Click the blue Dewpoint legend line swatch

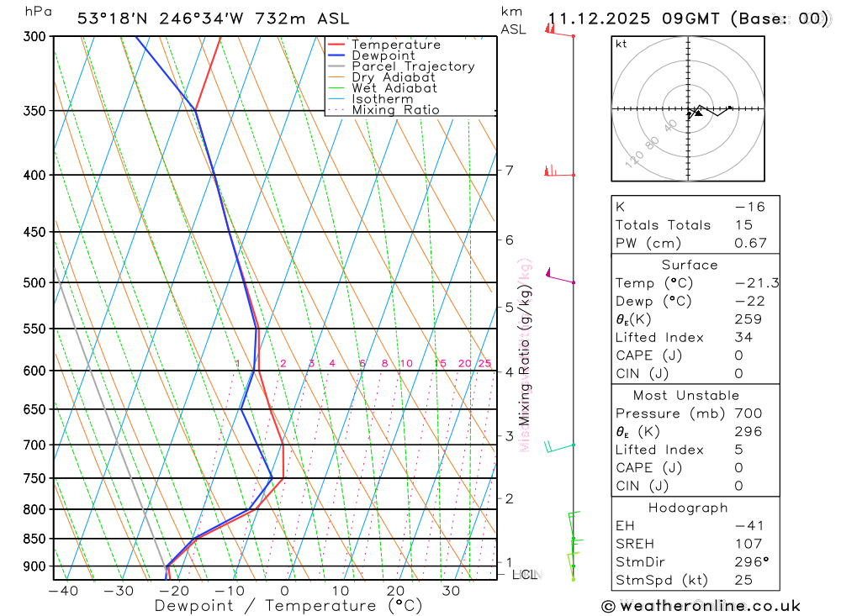336,55
